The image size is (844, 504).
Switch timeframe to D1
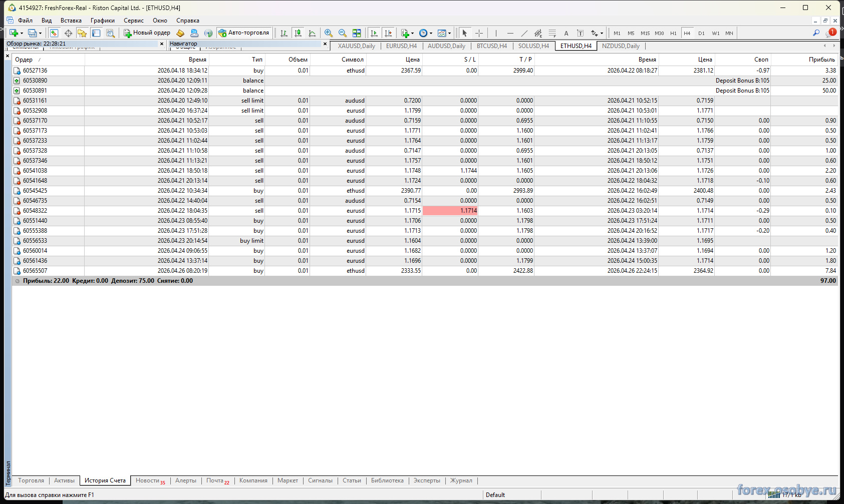tap(701, 34)
